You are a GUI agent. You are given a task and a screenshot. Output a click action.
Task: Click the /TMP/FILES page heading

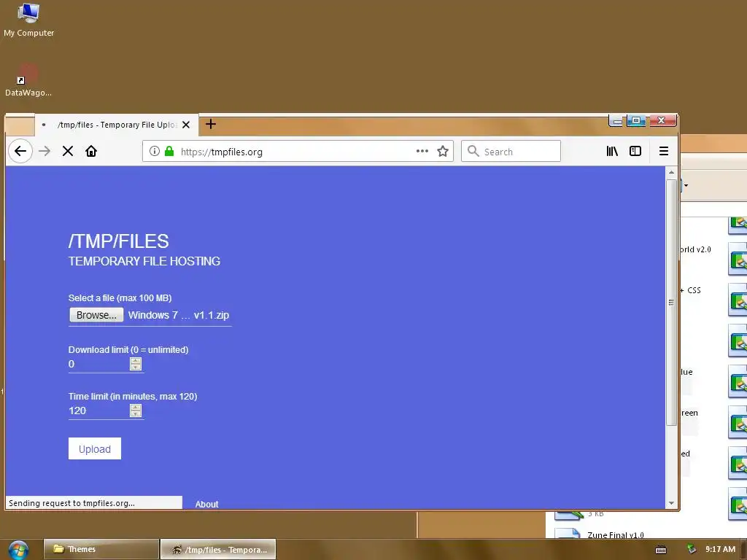pos(119,241)
